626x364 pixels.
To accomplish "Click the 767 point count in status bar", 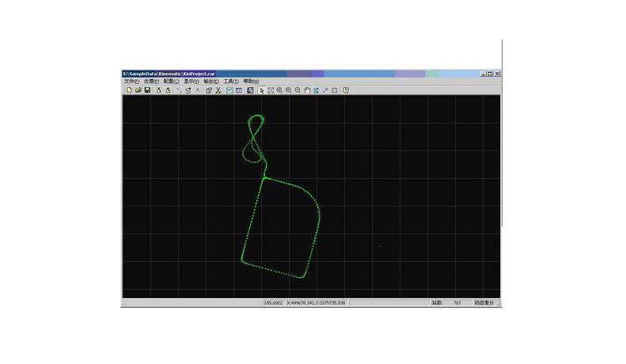I will pyautogui.click(x=457, y=303).
